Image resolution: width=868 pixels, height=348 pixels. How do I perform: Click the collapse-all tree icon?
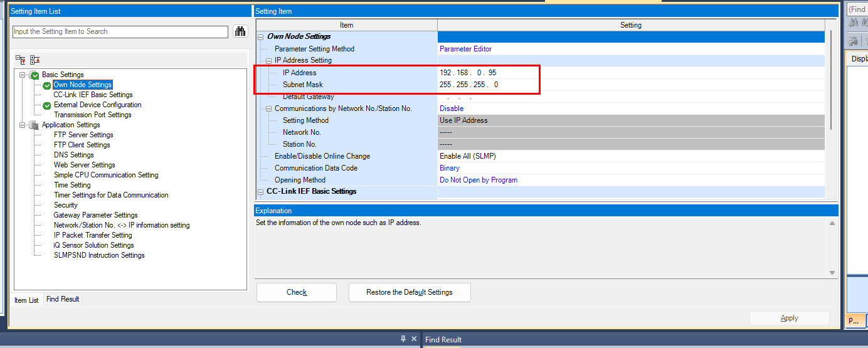pyautogui.click(x=35, y=60)
